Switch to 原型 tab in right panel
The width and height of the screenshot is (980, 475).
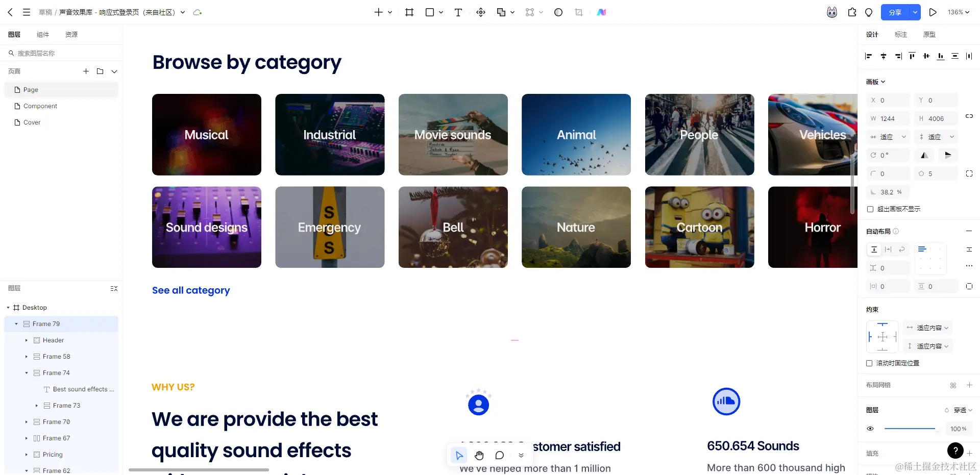tap(929, 35)
